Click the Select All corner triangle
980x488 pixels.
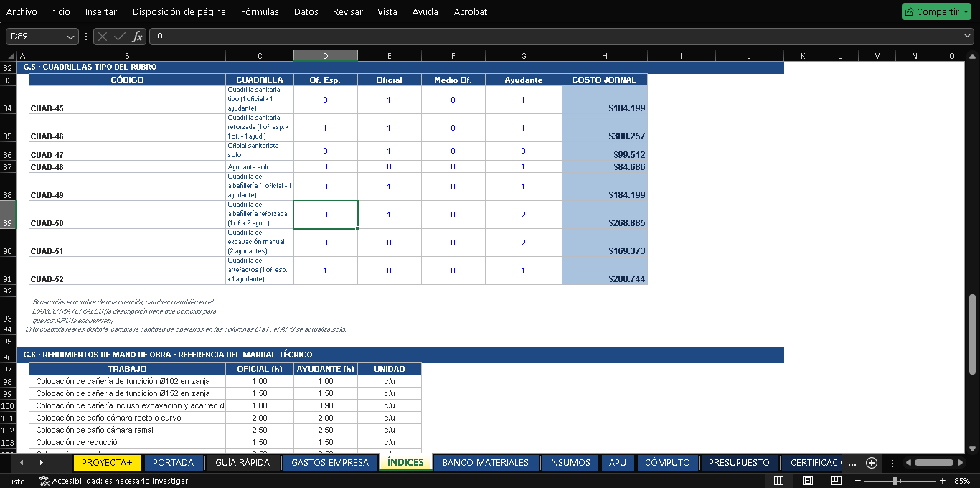coord(10,56)
